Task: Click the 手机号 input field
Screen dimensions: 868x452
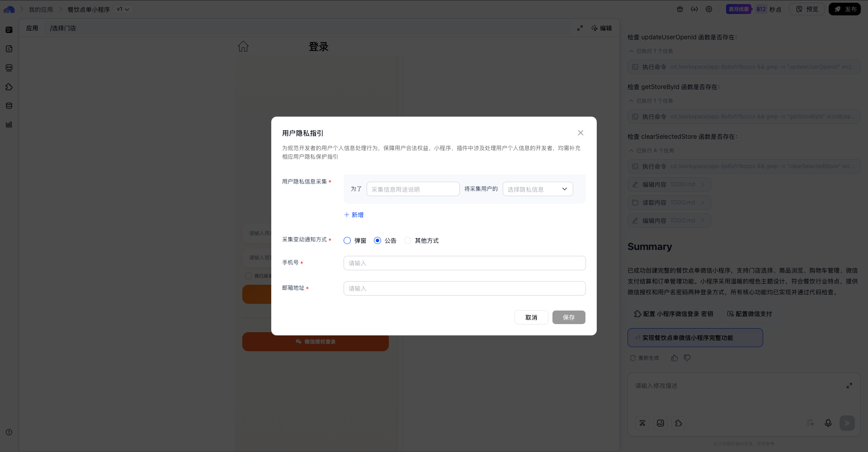Action: (464, 263)
